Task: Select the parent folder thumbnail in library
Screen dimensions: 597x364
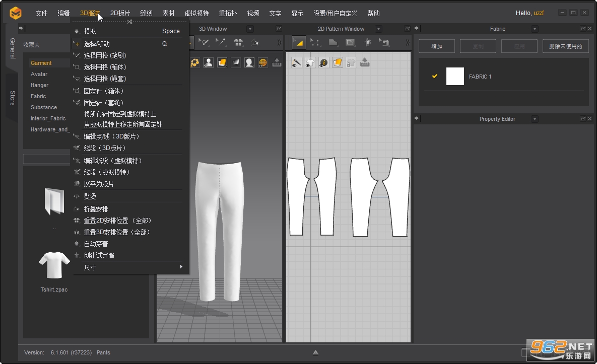Action: pyautogui.click(x=54, y=201)
